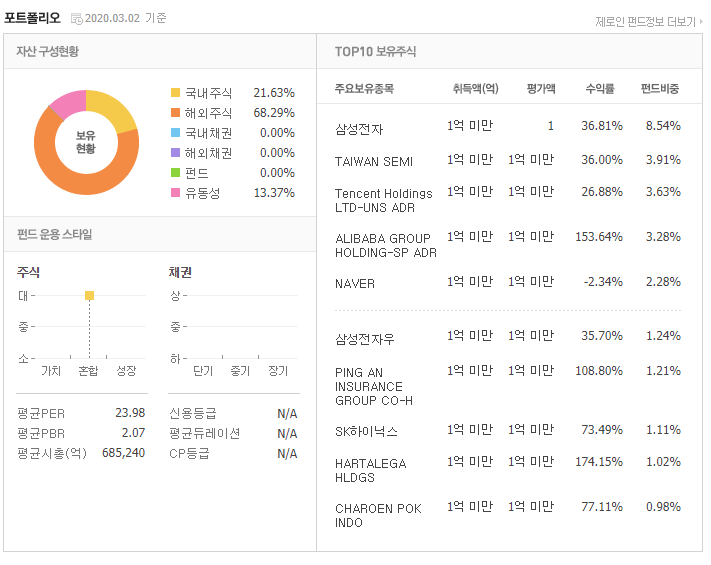The height and width of the screenshot is (565, 711).
Task: Click the 2020.03.02 기준 date text
Action: pyautogui.click(x=126, y=18)
